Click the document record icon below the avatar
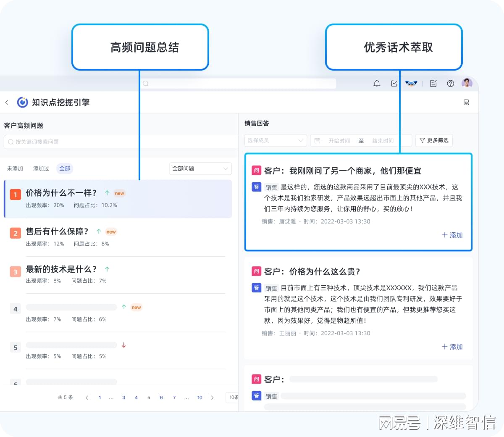 [x=466, y=102]
